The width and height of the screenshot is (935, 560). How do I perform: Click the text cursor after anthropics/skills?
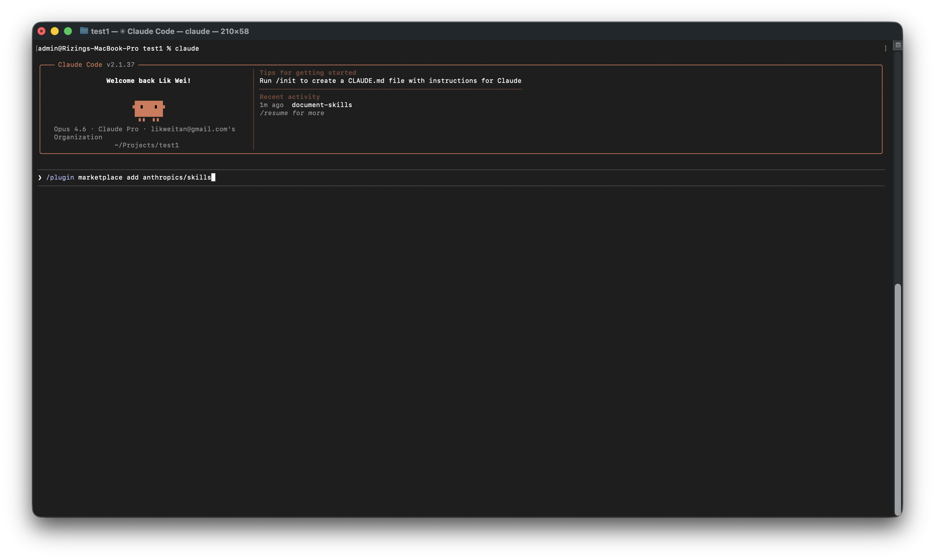tap(213, 177)
